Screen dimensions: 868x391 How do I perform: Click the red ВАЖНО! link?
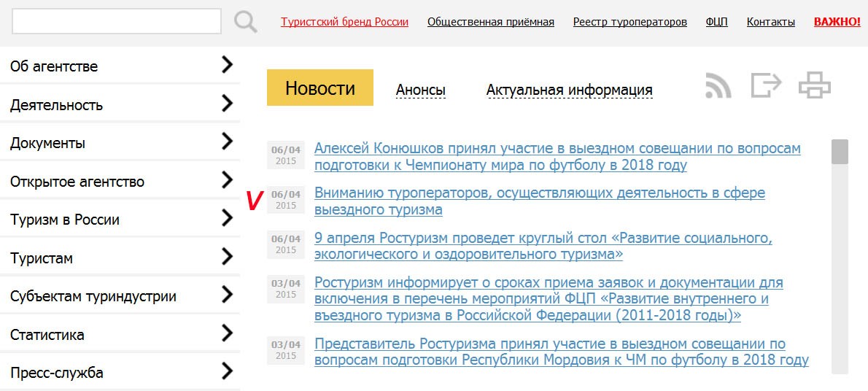[x=837, y=22]
